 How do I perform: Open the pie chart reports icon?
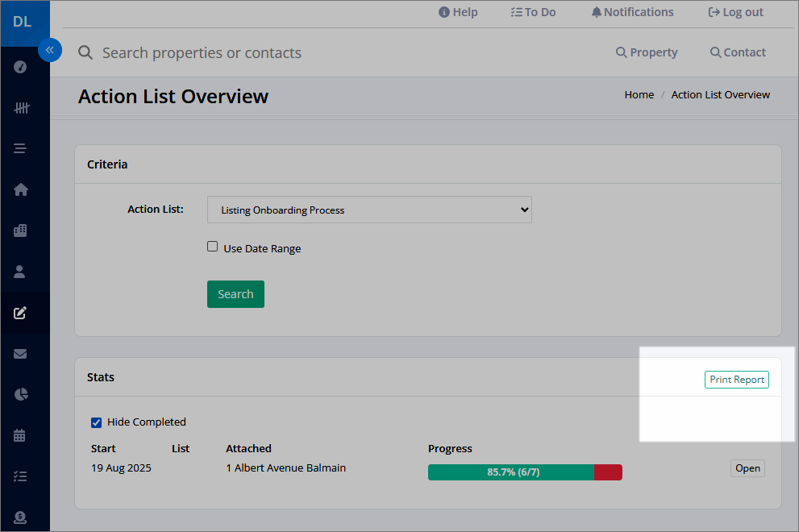21,394
